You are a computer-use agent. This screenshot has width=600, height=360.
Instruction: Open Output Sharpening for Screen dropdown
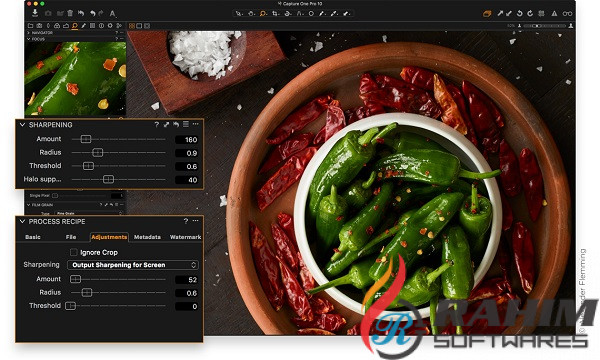click(133, 265)
